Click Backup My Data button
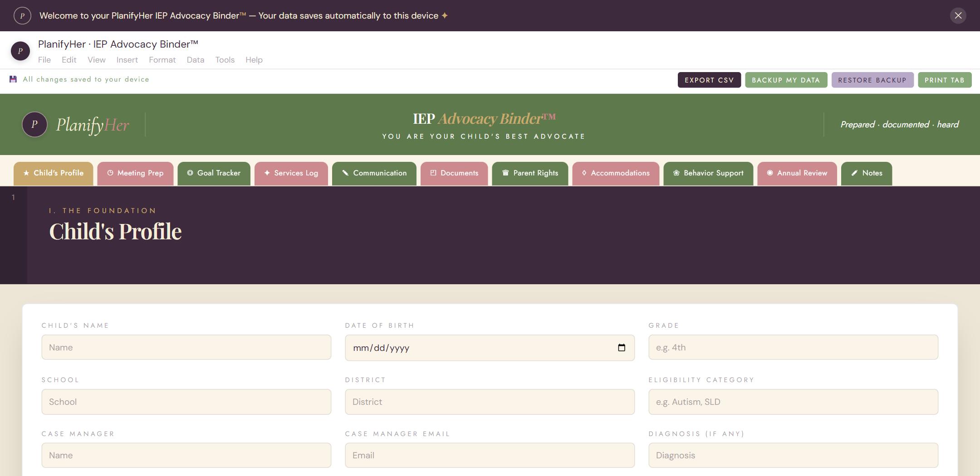Viewport: 980px width, 476px height. click(x=786, y=80)
